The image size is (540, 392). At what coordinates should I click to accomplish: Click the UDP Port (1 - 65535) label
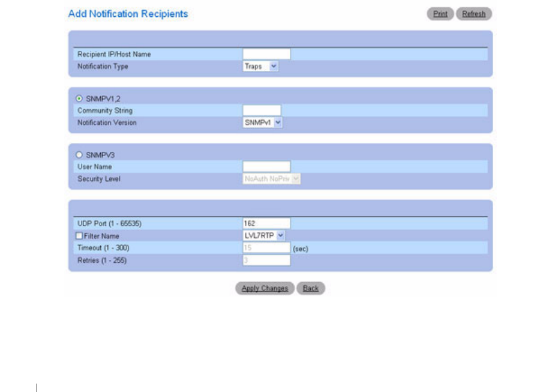click(x=109, y=223)
